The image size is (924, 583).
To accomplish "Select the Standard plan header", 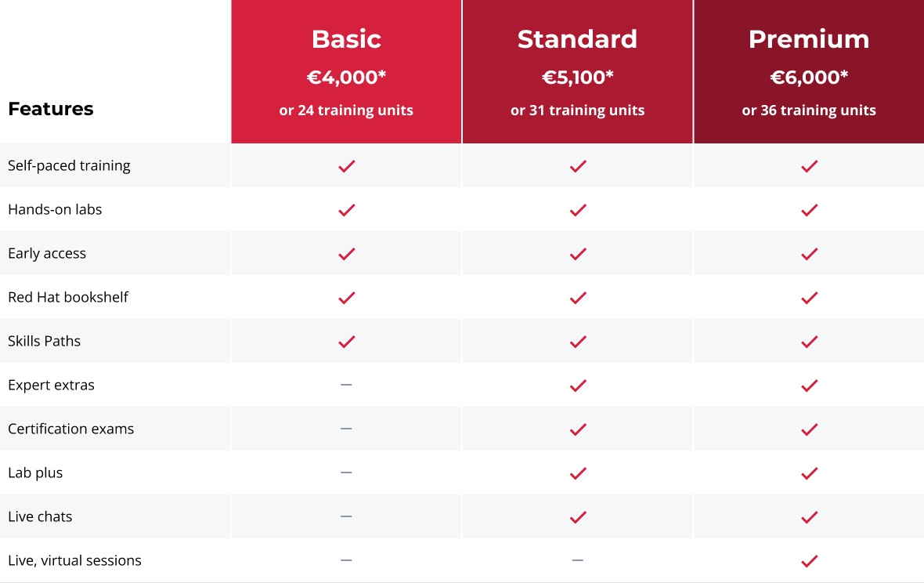I will pyautogui.click(x=578, y=71).
